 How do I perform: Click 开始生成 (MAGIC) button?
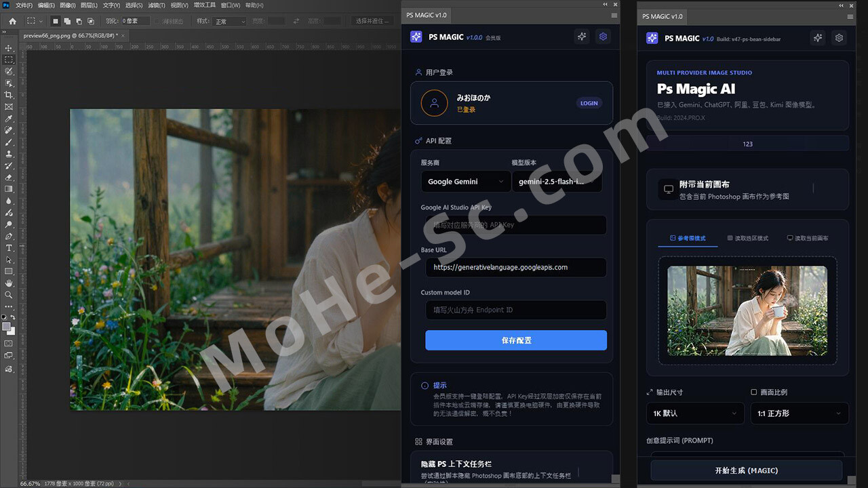(x=747, y=470)
